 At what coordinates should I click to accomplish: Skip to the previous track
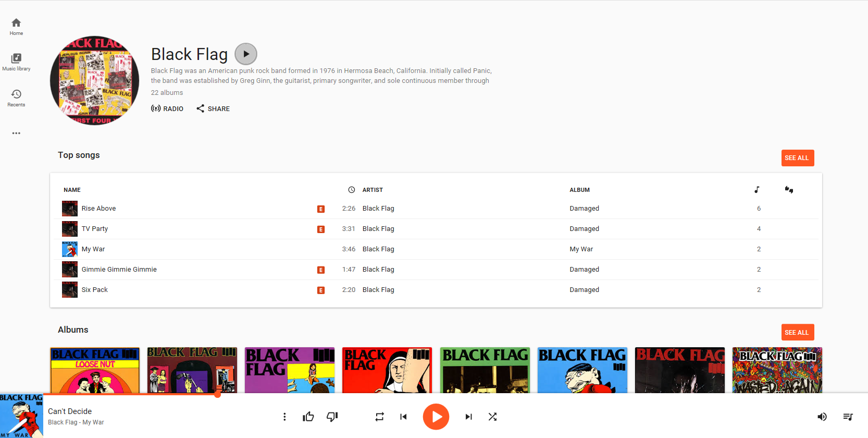point(403,417)
